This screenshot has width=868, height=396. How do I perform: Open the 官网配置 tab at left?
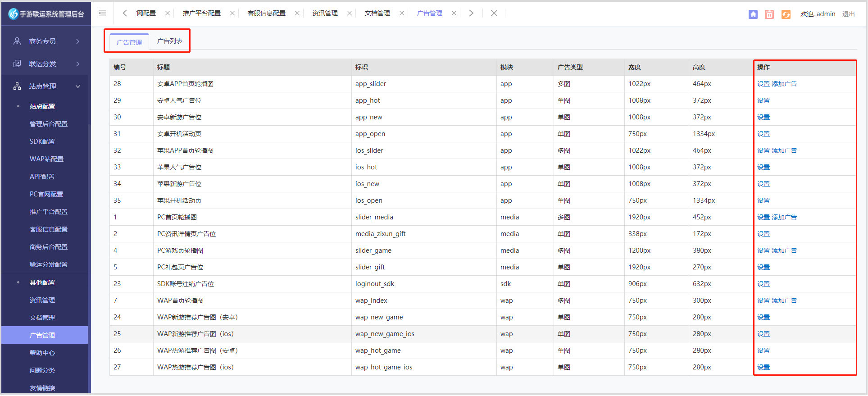(146, 13)
